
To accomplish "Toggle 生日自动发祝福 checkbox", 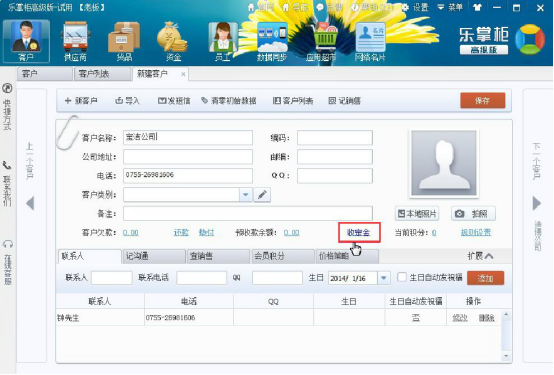I will [402, 277].
